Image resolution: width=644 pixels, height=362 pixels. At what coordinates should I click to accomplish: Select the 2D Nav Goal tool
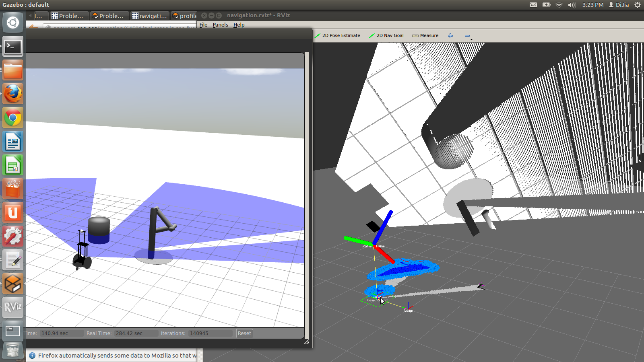point(386,35)
